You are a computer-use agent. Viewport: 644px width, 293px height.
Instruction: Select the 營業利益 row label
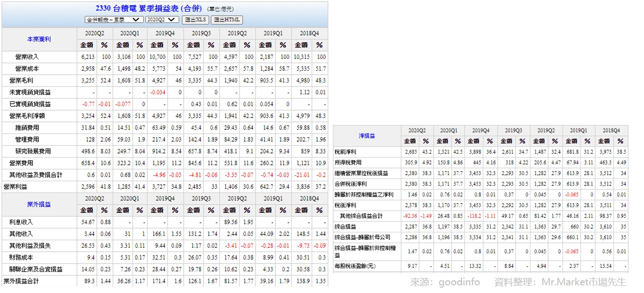point(15,187)
